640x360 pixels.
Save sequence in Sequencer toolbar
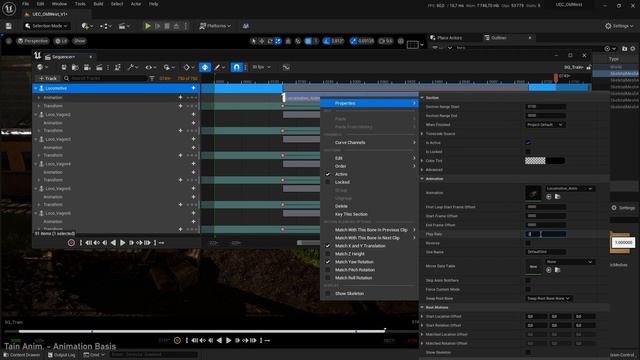(x=64, y=67)
